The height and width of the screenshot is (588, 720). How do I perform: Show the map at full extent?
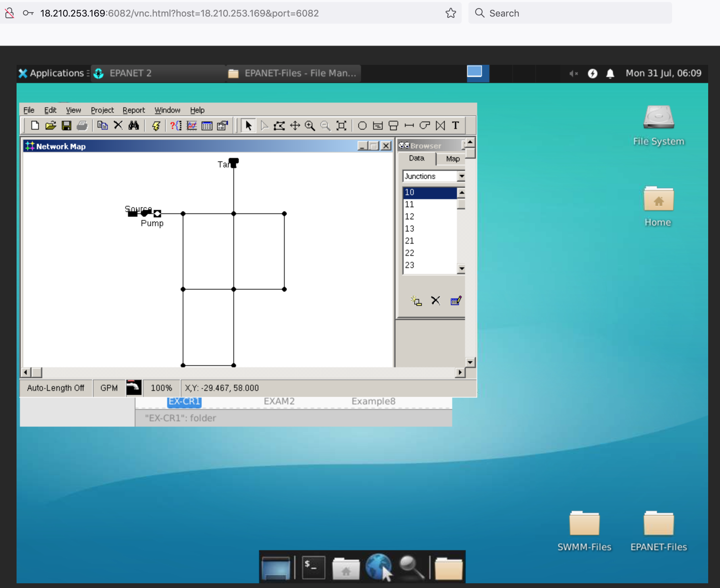pyautogui.click(x=341, y=126)
